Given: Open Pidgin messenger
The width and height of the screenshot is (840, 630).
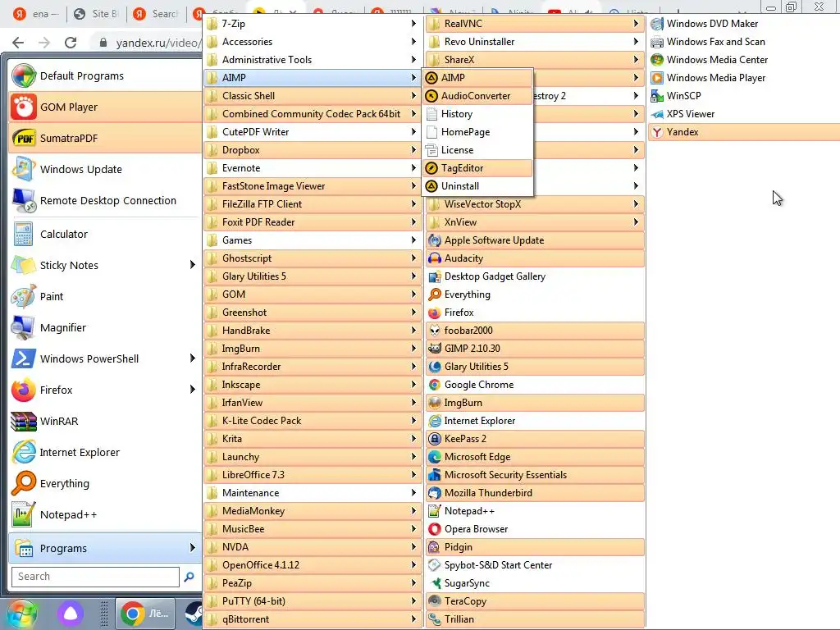Looking at the screenshot, I should coord(535,547).
